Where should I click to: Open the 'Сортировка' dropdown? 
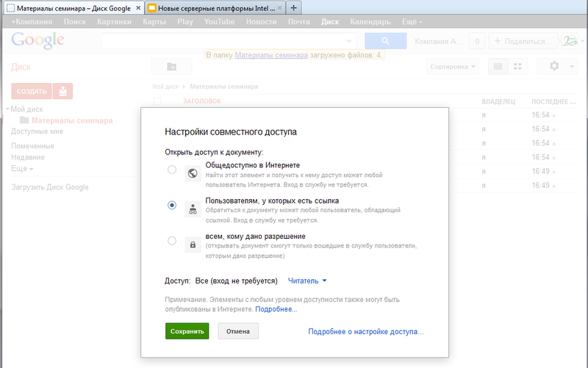pyautogui.click(x=453, y=67)
